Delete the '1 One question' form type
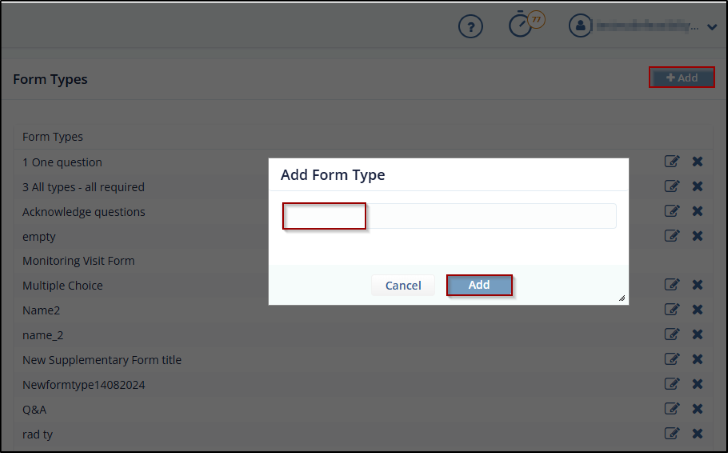This screenshot has height=453, width=728. 697,162
